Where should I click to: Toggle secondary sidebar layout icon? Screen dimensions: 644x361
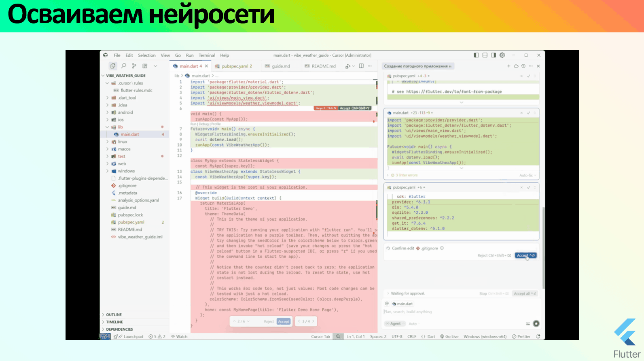(493, 55)
